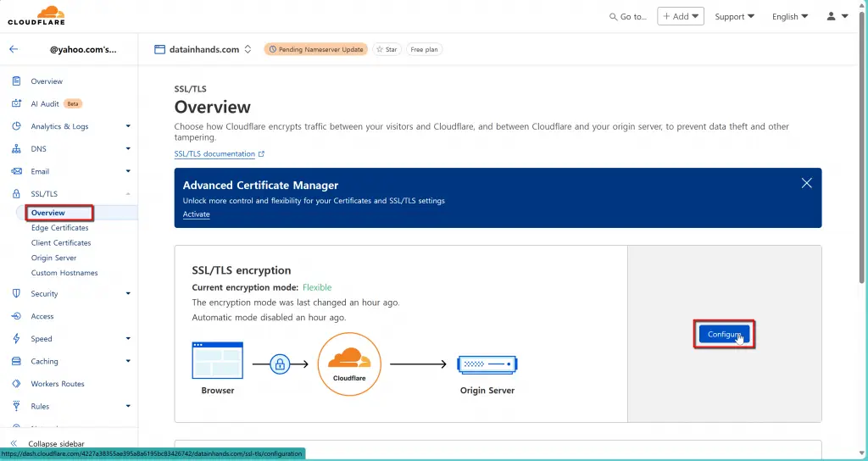Viewport: 868px width, 461px height.
Task: Click the collapse sidebar double-chevron icon
Action: coord(14,444)
